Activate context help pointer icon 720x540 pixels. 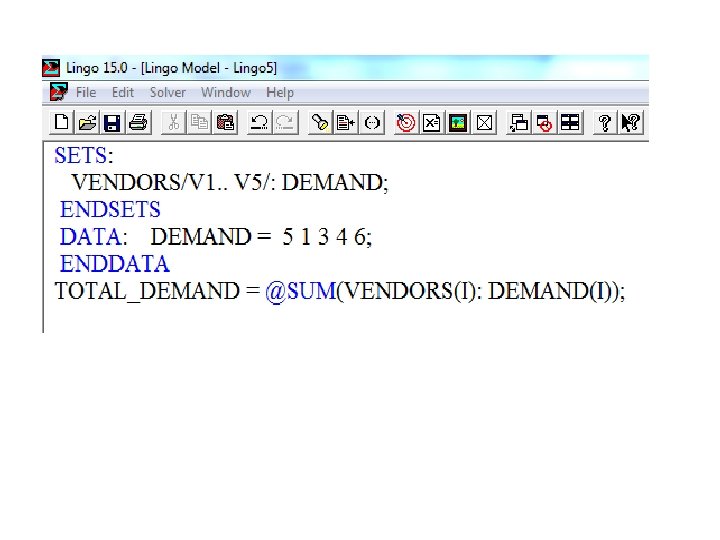[630, 123]
